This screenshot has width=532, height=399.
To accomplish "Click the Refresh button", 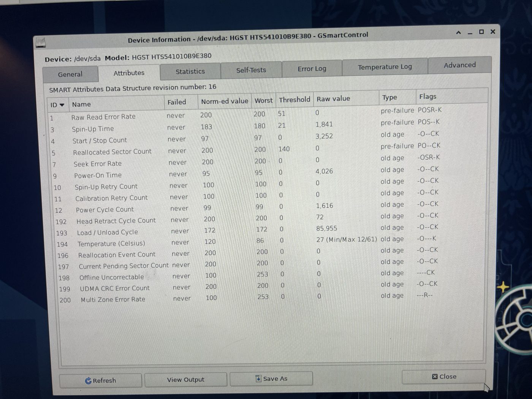I will click(x=100, y=380).
